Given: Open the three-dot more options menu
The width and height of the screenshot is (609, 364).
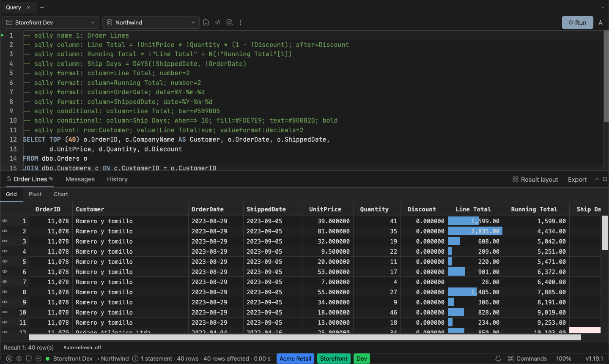Looking at the screenshot, I should pos(240,22).
